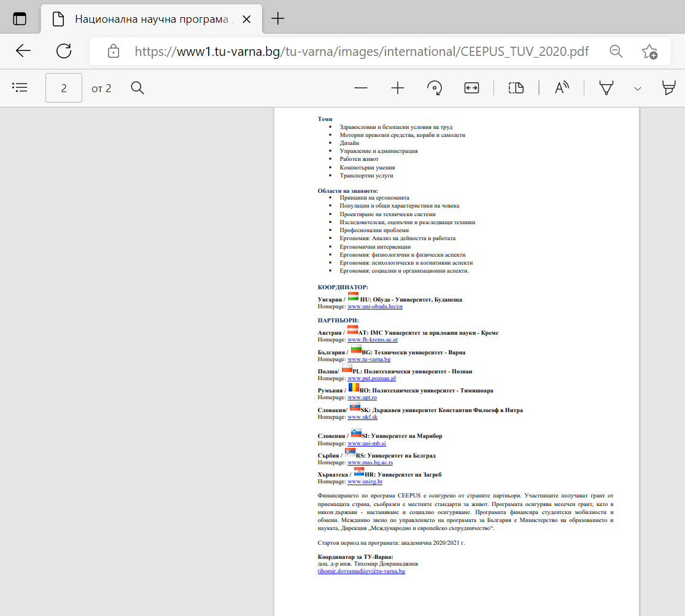Click the page number input field
The image size is (685, 616).
point(64,88)
